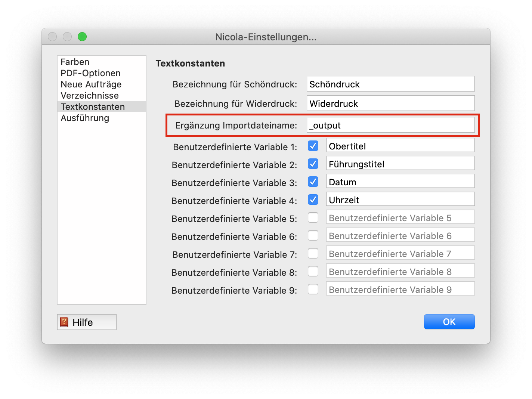Check Benutzerdefinierte Variable 6 checkbox
The height and width of the screenshot is (399, 532).
(313, 235)
